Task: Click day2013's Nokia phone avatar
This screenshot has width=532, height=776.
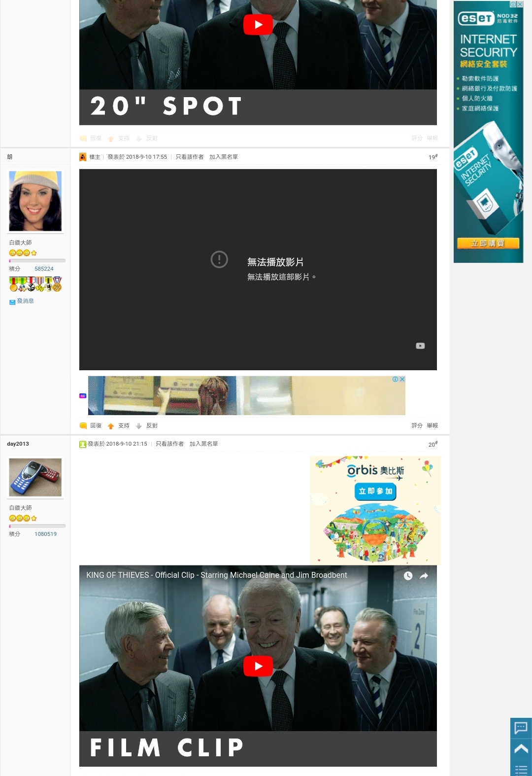Action: click(35, 477)
